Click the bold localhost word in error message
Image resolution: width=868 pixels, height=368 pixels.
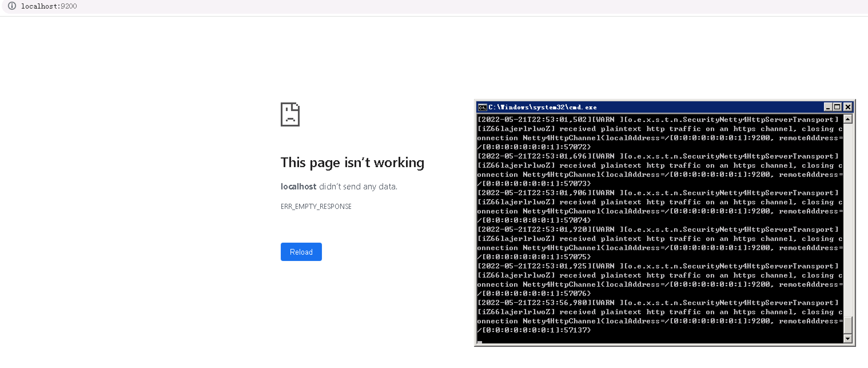(x=298, y=187)
